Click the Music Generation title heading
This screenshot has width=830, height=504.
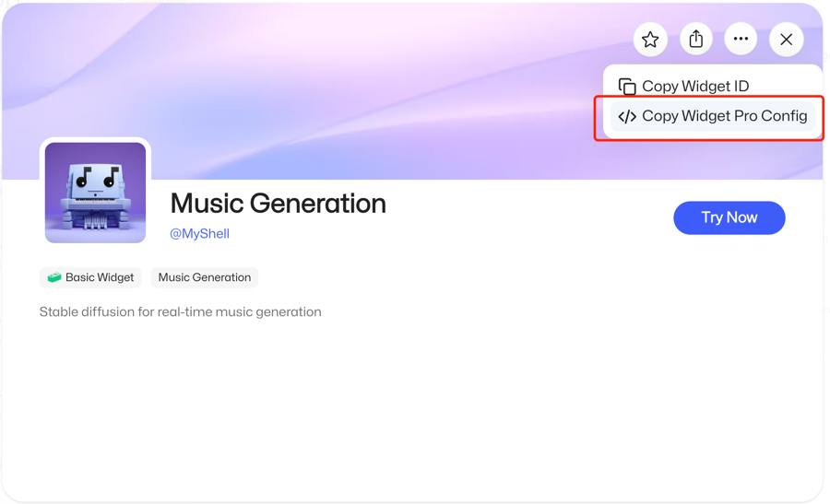[x=278, y=204]
